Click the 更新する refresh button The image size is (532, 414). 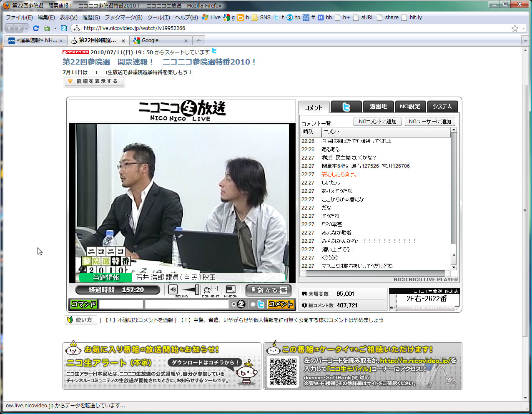pyautogui.click(x=269, y=290)
